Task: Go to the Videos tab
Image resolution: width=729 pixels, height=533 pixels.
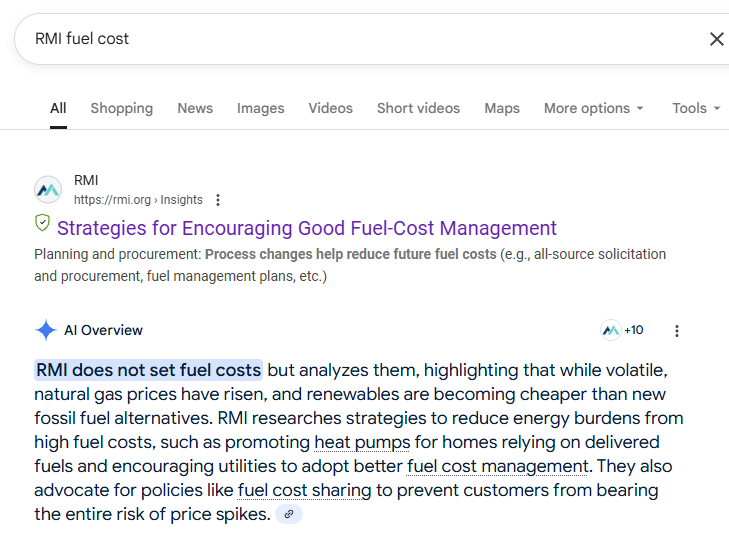Action: click(330, 108)
